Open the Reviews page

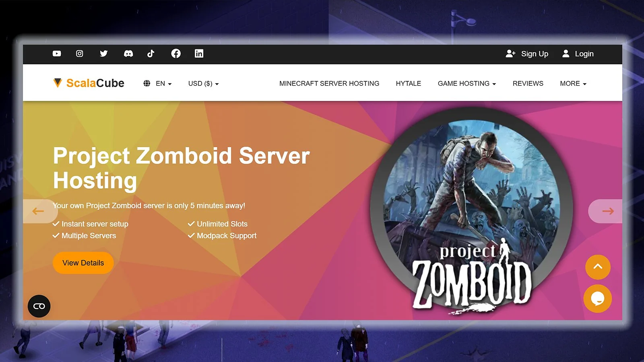528,84
